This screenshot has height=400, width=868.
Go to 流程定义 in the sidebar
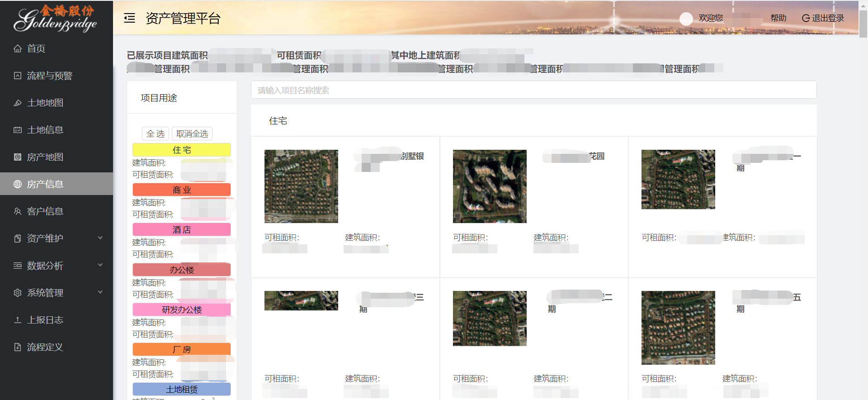pyautogui.click(x=57, y=347)
